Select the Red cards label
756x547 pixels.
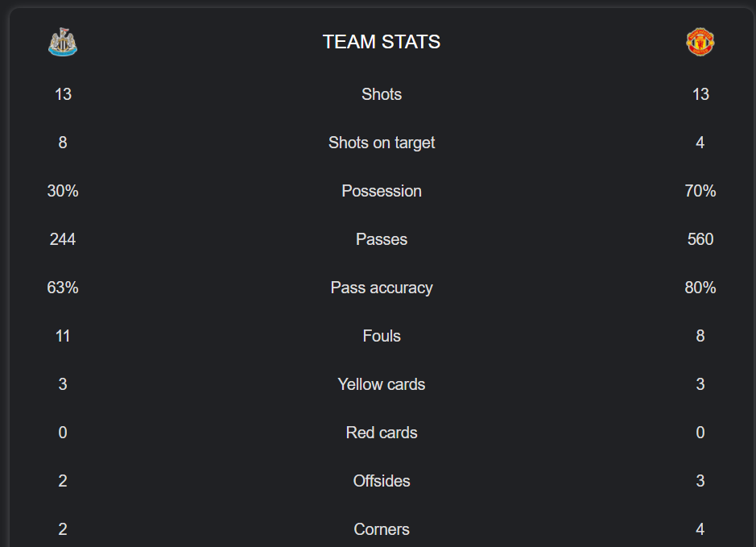coord(382,433)
